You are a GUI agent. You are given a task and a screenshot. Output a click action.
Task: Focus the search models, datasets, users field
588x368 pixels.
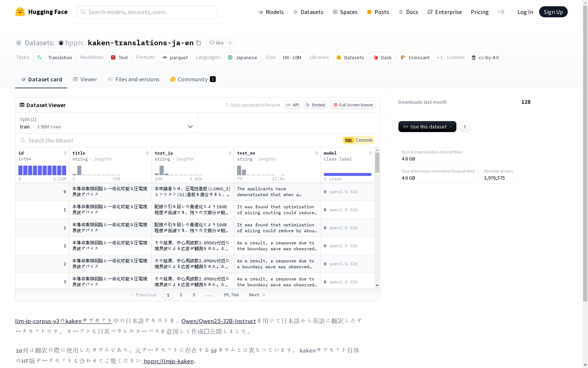click(147, 12)
